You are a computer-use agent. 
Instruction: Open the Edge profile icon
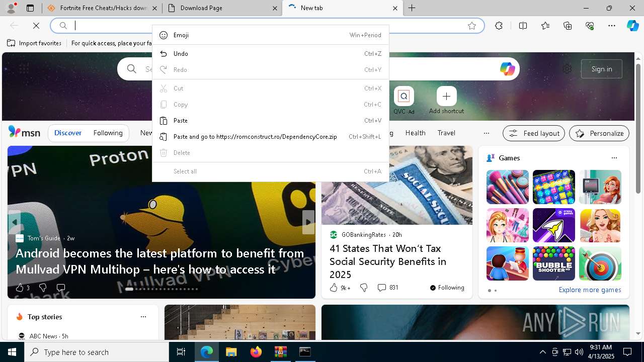coord(11,8)
